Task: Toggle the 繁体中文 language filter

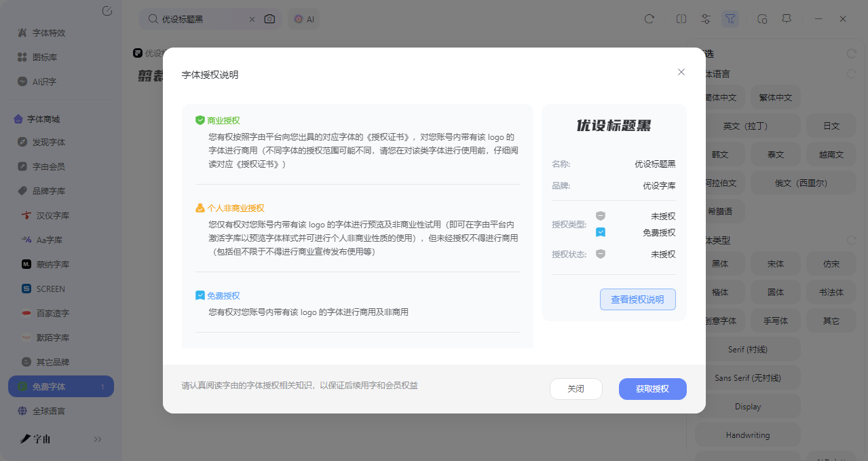Action: 775,98
